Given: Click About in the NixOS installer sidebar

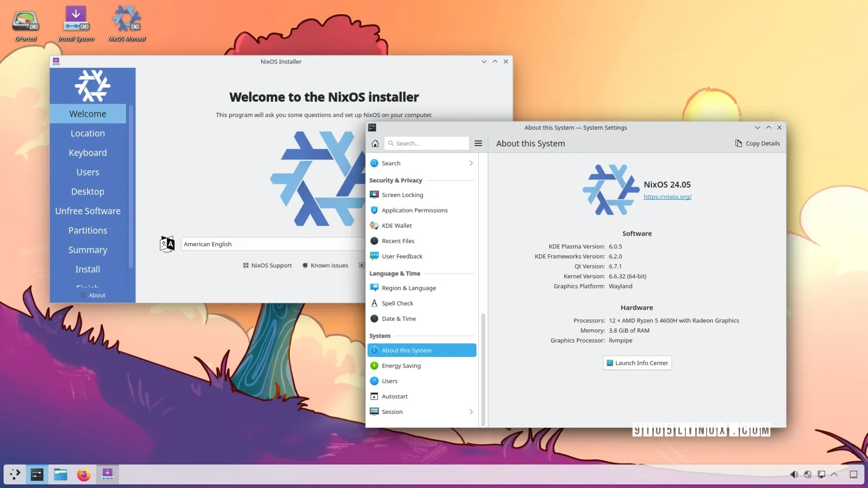Looking at the screenshot, I should pyautogui.click(x=92, y=295).
